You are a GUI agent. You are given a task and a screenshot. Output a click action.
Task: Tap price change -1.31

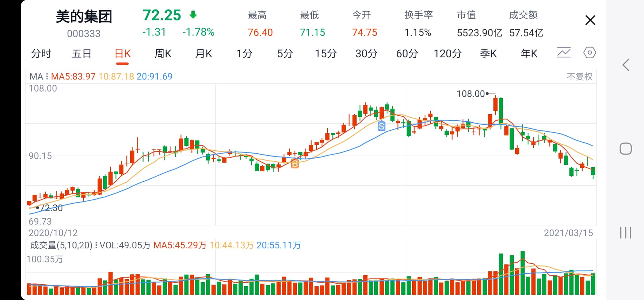click(154, 32)
